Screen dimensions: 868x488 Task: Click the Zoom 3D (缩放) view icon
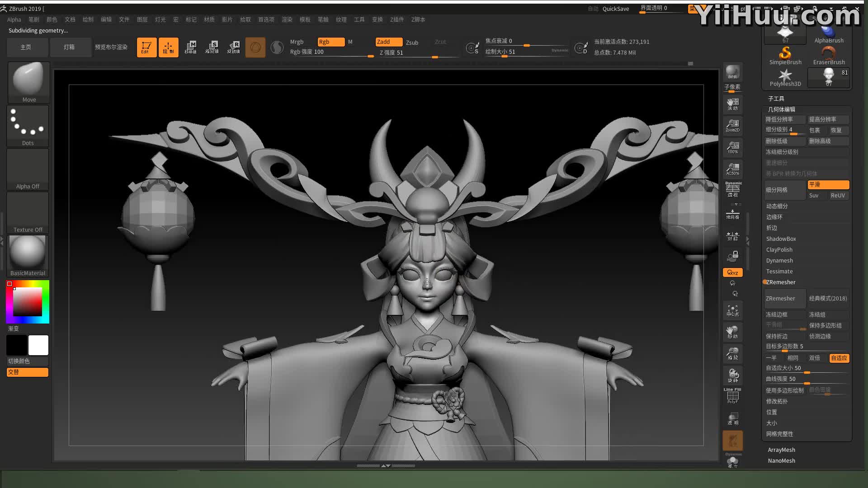(732, 354)
